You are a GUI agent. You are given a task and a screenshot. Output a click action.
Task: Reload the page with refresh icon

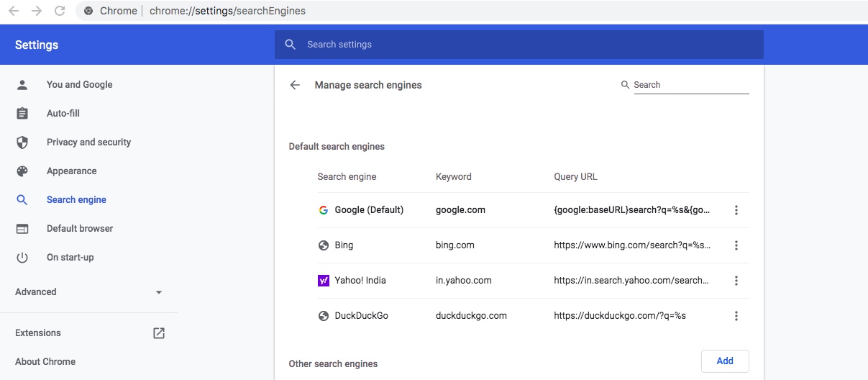tap(60, 11)
